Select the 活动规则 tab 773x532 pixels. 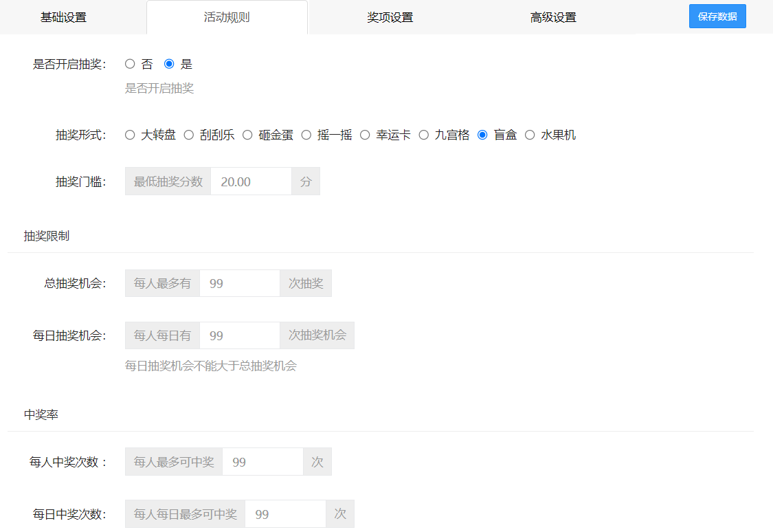[x=227, y=17]
